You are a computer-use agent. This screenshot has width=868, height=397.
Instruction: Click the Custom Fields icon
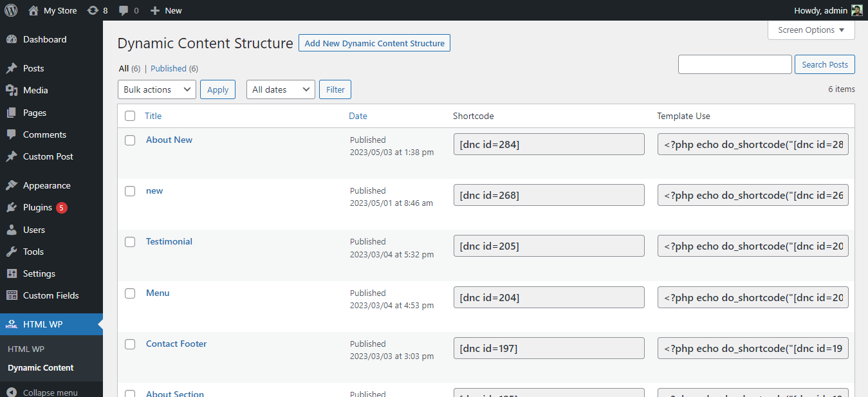coord(12,295)
